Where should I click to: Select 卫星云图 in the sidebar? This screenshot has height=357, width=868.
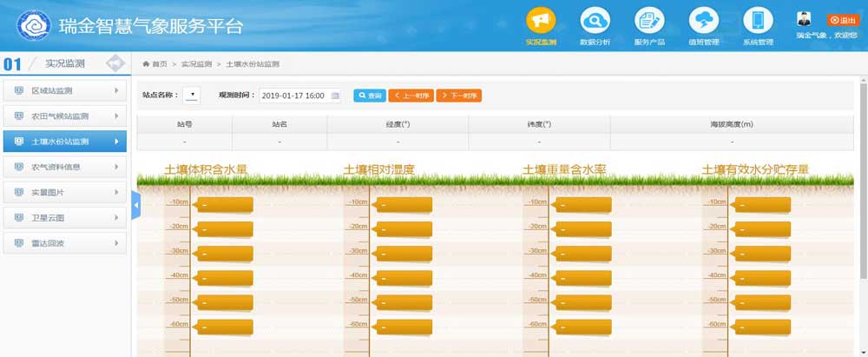click(65, 217)
